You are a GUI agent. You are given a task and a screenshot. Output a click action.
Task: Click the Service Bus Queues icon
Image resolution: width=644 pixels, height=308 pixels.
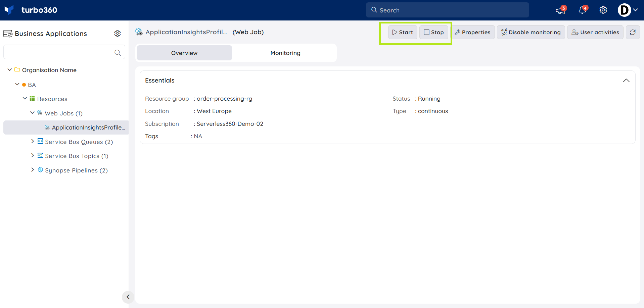tap(40, 141)
